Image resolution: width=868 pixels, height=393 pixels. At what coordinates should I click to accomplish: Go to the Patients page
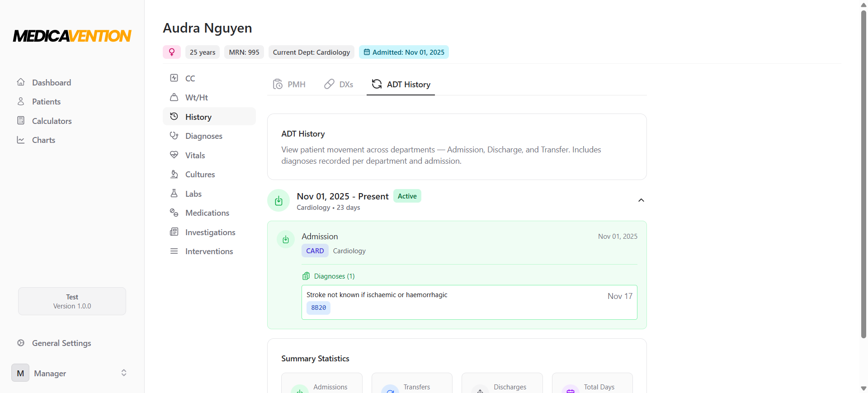[46, 102]
